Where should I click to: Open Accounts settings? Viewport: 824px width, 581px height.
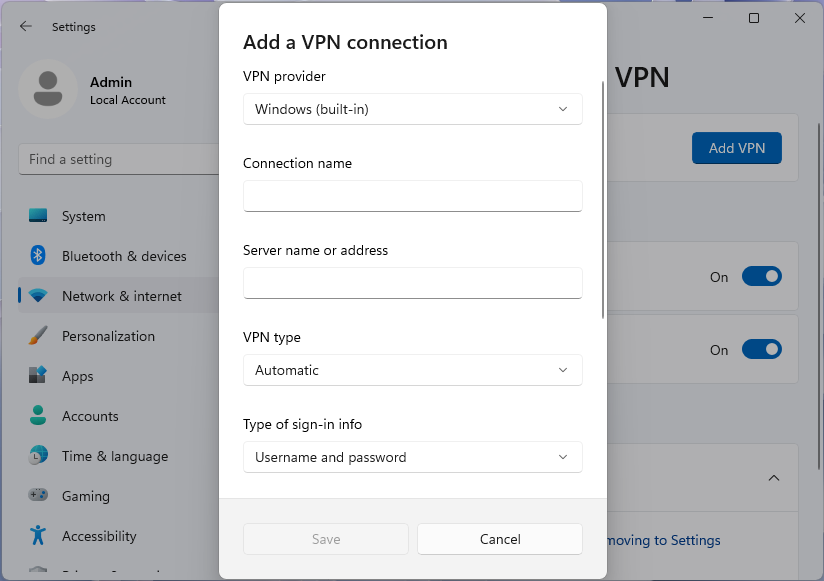(40, 416)
